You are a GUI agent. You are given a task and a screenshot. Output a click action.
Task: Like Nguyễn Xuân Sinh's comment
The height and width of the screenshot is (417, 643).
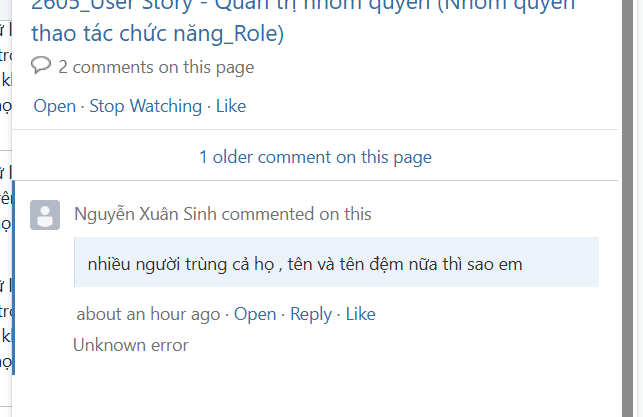(360, 314)
